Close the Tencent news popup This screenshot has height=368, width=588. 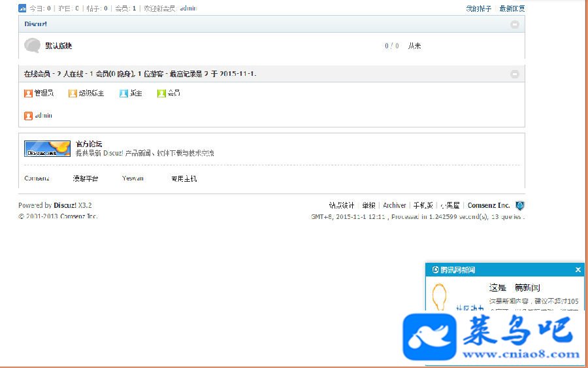tap(578, 270)
